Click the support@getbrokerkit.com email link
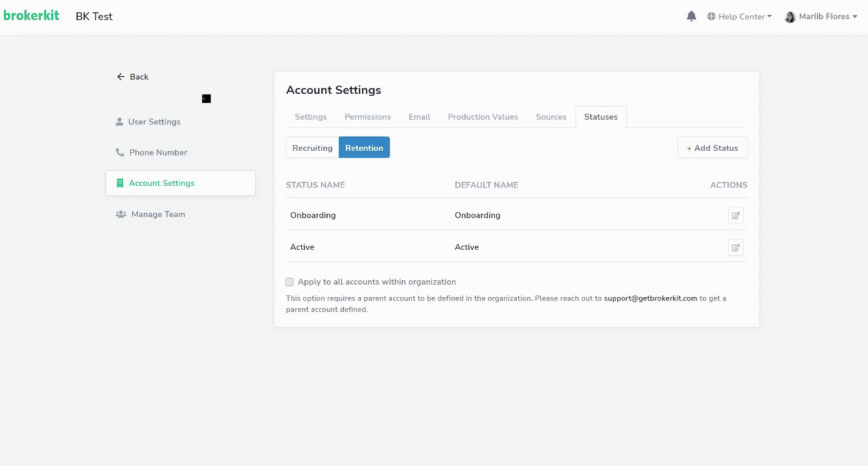 (x=650, y=298)
